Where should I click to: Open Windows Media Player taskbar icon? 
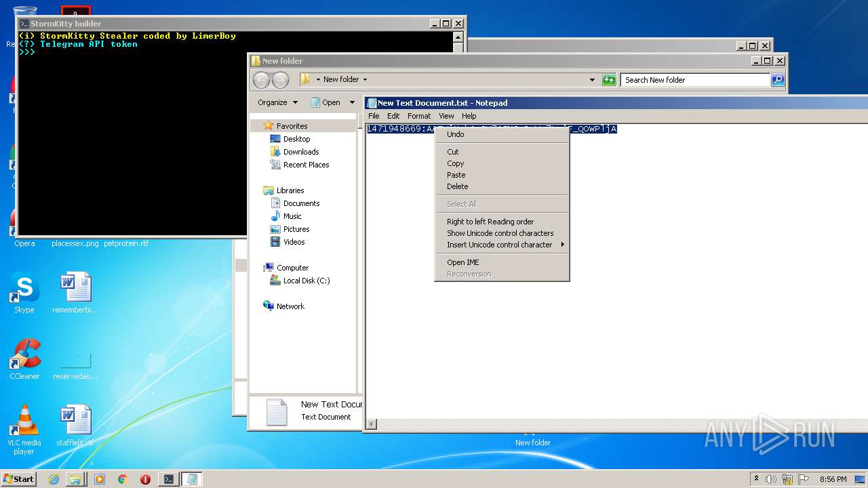(x=100, y=479)
